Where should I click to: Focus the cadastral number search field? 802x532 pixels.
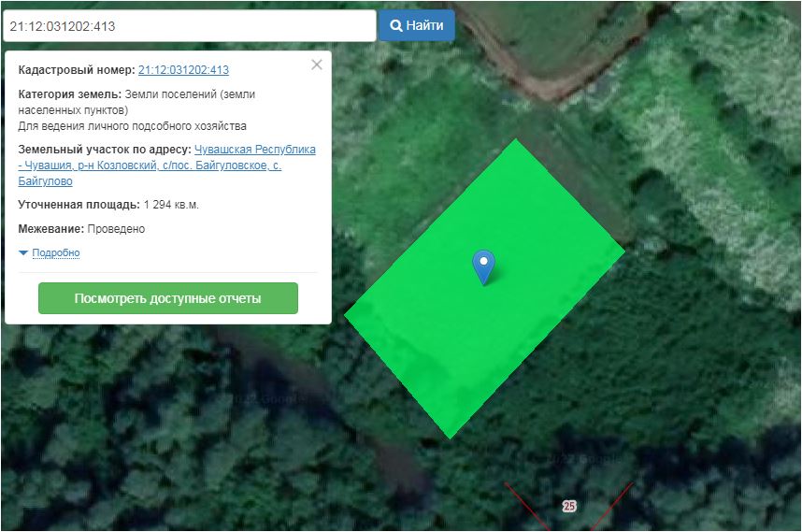pyautogui.click(x=187, y=26)
